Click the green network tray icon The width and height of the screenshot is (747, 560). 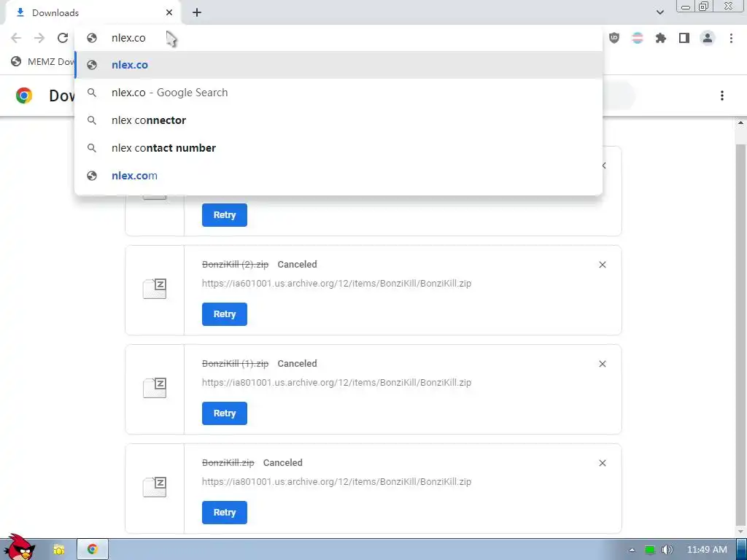pos(649,550)
